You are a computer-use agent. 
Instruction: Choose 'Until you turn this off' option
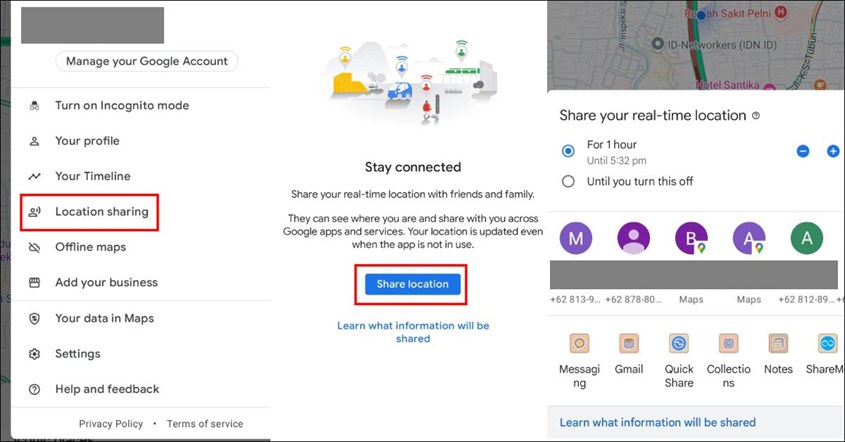pos(569,181)
